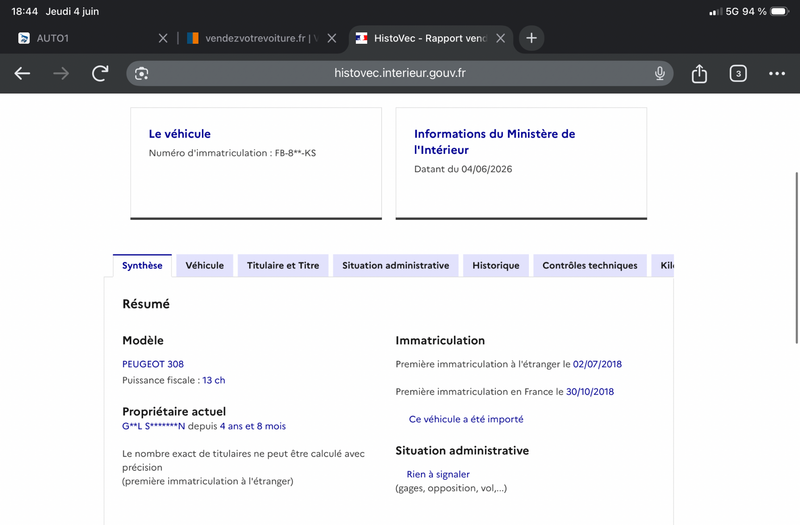Open camera search in address bar
Image resolution: width=800 pixels, height=525 pixels.
click(141, 73)
